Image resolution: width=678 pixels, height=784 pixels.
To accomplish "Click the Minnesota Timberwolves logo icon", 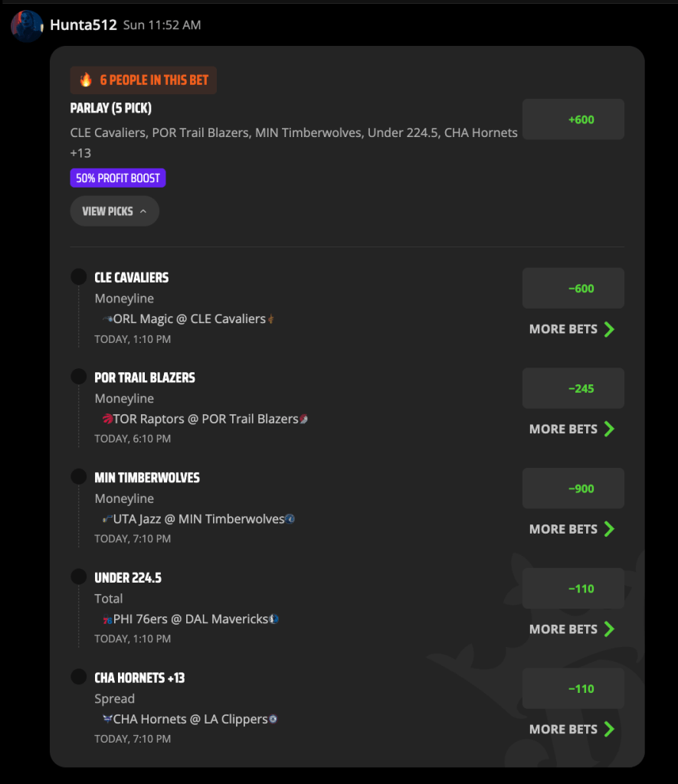I will 290,519.
